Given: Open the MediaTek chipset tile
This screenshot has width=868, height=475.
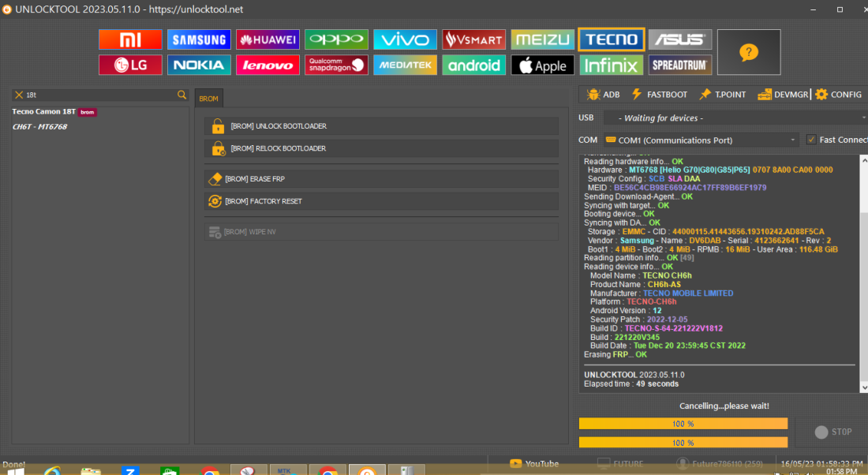Looking at the screenshot, I should 405,65.
